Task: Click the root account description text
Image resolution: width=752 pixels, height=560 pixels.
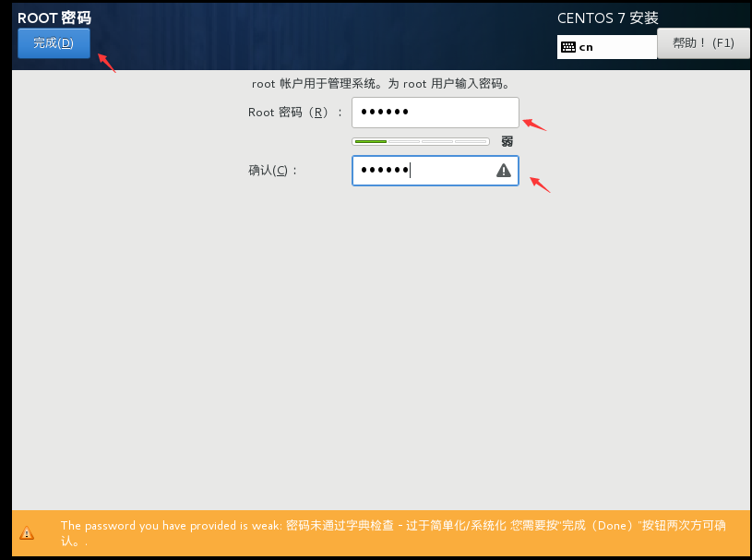Action: point(380,84)
